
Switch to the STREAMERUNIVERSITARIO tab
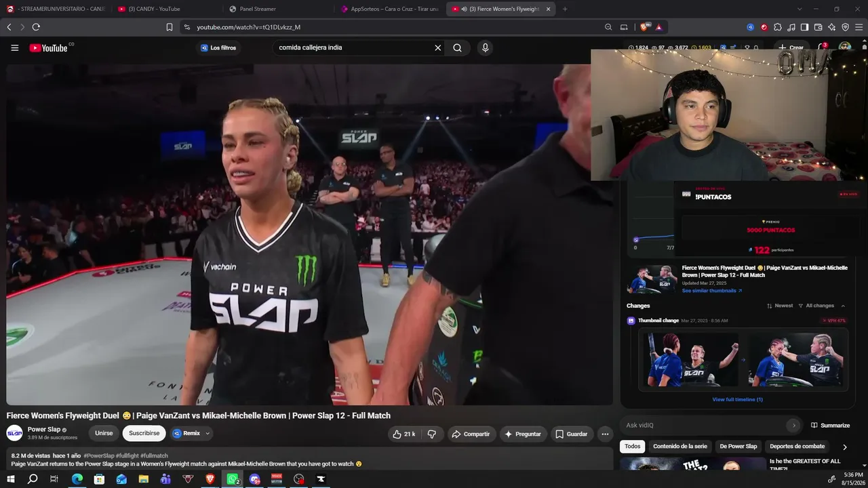click(x=55, y=9)
